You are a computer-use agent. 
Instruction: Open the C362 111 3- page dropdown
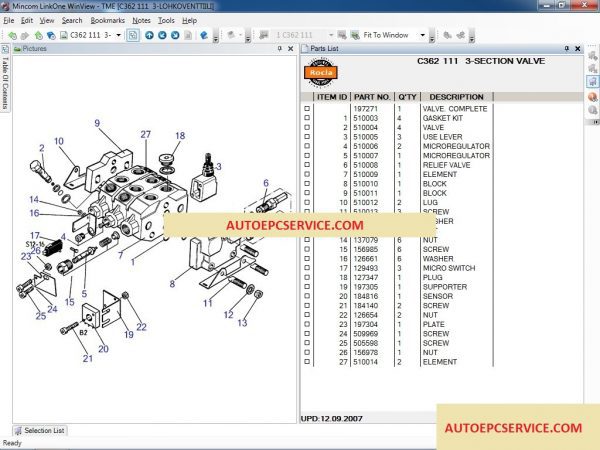pyautogui.click(x=119, y=35)
